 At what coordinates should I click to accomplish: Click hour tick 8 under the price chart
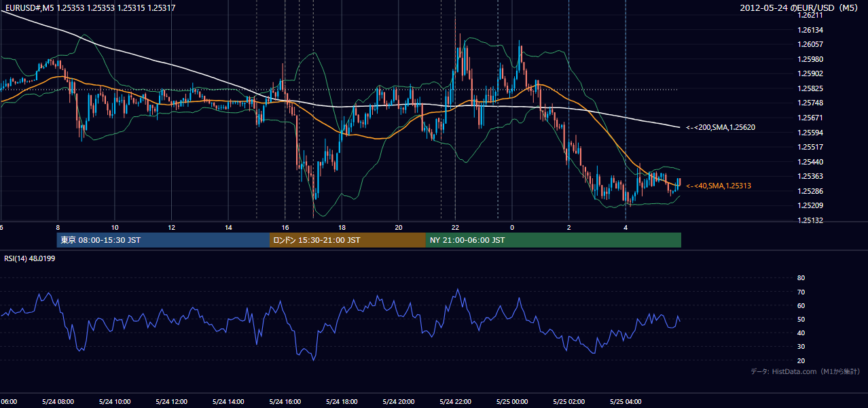pyautogui.click(x=58, y=227)
